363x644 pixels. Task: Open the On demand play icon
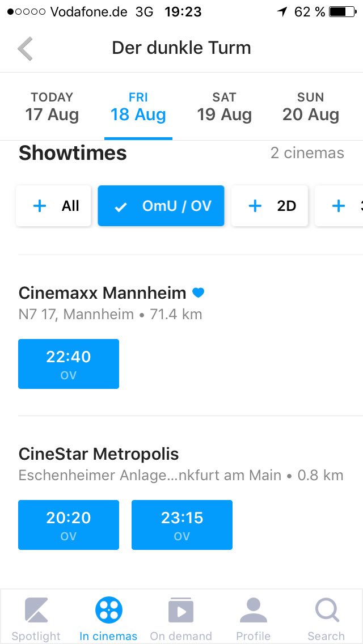181,611
